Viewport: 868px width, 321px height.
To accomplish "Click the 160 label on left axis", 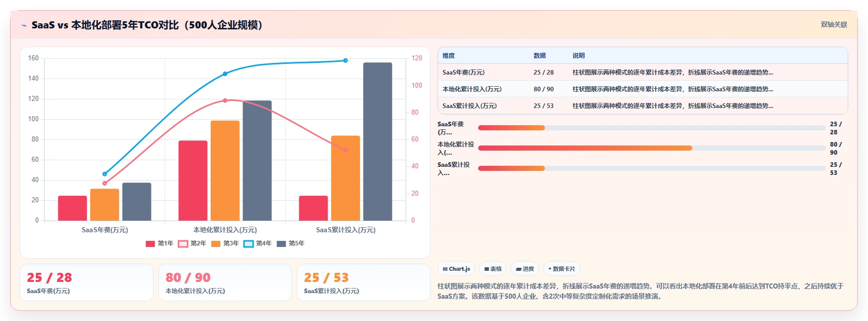I will pyautogui.click(x=33, y=58).
